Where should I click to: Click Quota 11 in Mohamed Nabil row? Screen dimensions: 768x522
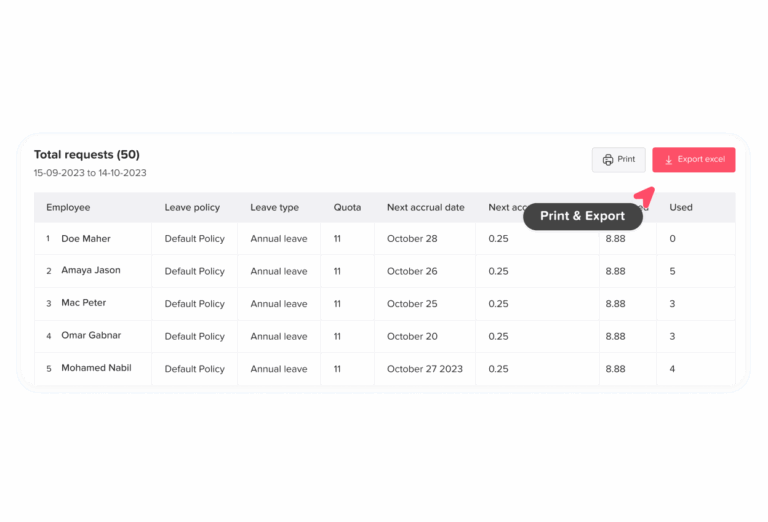(x=337, y=369)
